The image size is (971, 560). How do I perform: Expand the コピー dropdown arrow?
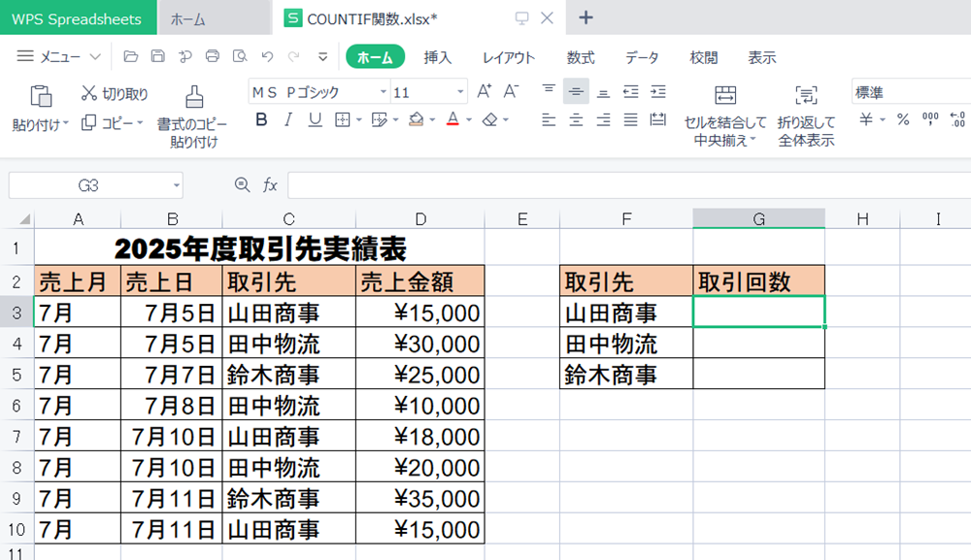(x=140, y=122)
